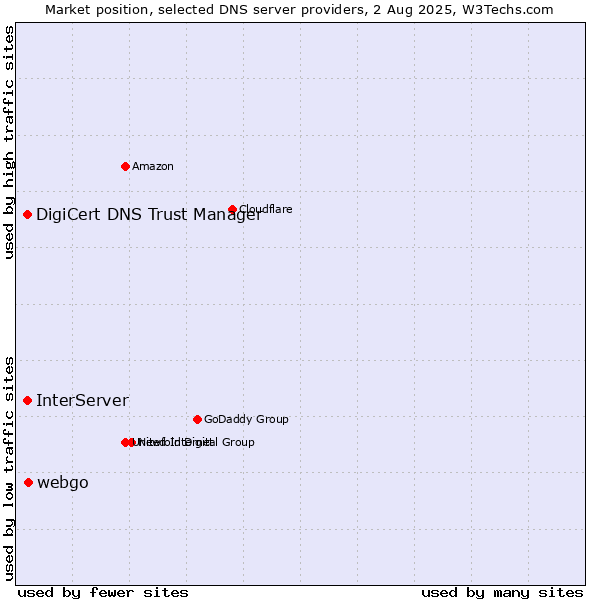Click the 'used by many sites' axis label

502,593
